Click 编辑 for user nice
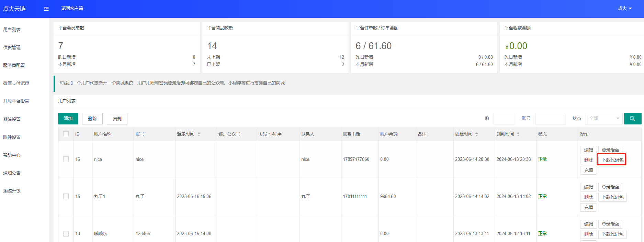The width and height of the screenshot is (644, 242). coord(588,150)
